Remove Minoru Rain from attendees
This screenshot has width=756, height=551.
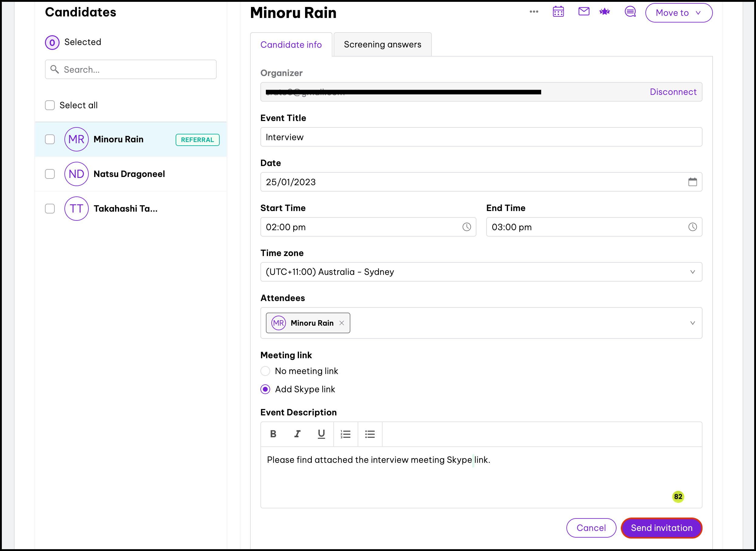click(x=341, y=323)
